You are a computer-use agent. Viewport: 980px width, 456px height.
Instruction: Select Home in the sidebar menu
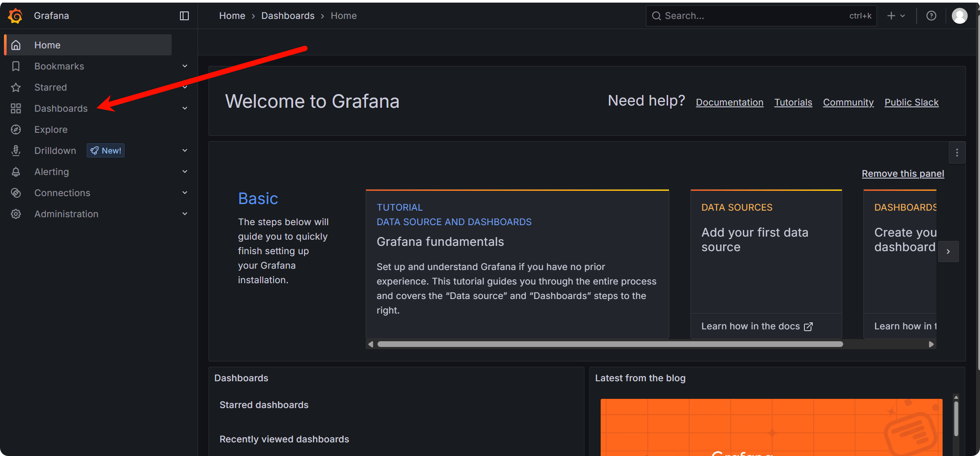pyautogui.click(x=88, y=45)
